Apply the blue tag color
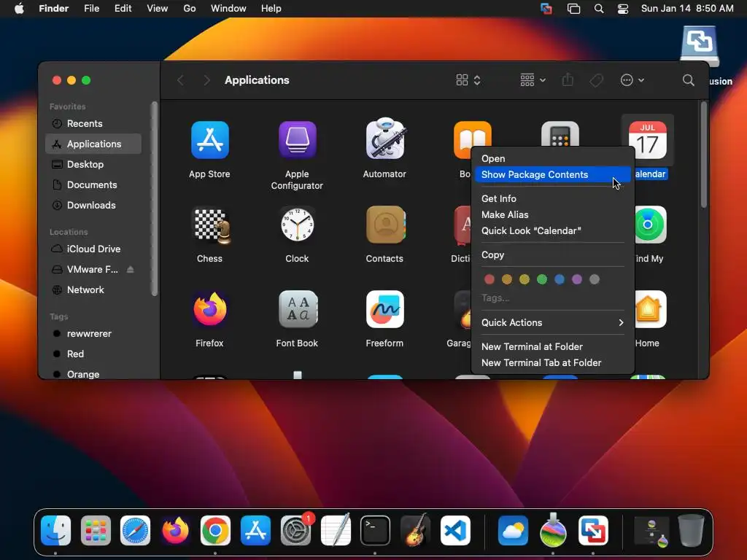747x560 pixels. (x=560, y=279)
